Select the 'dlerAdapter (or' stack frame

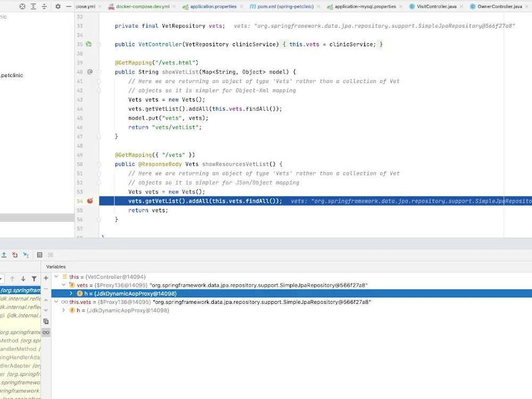point(20,366)
